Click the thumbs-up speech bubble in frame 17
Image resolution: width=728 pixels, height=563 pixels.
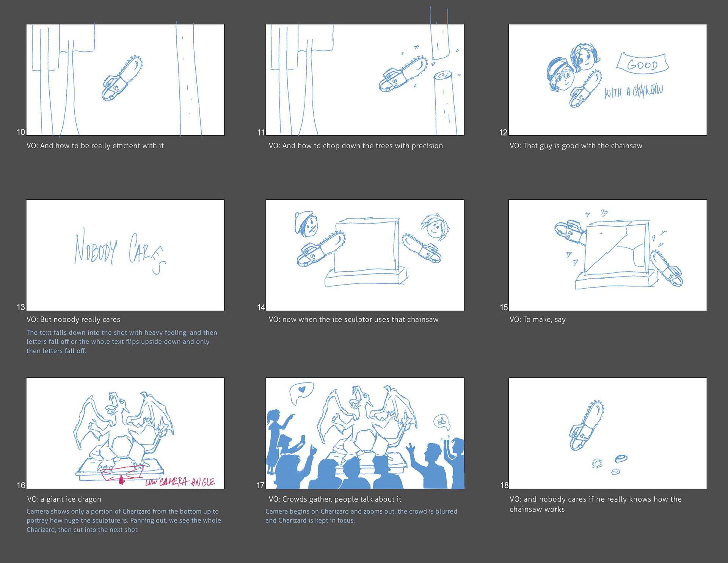click(442, 422)
